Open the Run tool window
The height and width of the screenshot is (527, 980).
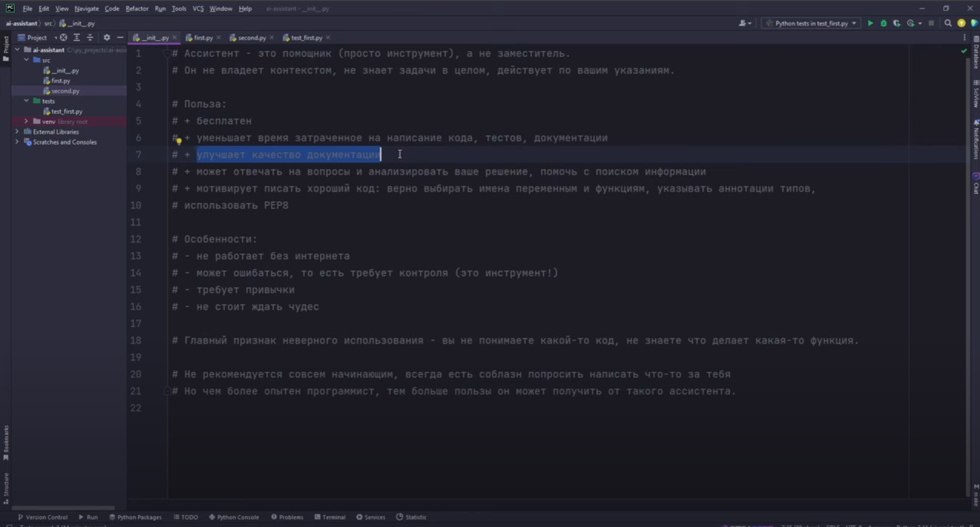[88, 517]
